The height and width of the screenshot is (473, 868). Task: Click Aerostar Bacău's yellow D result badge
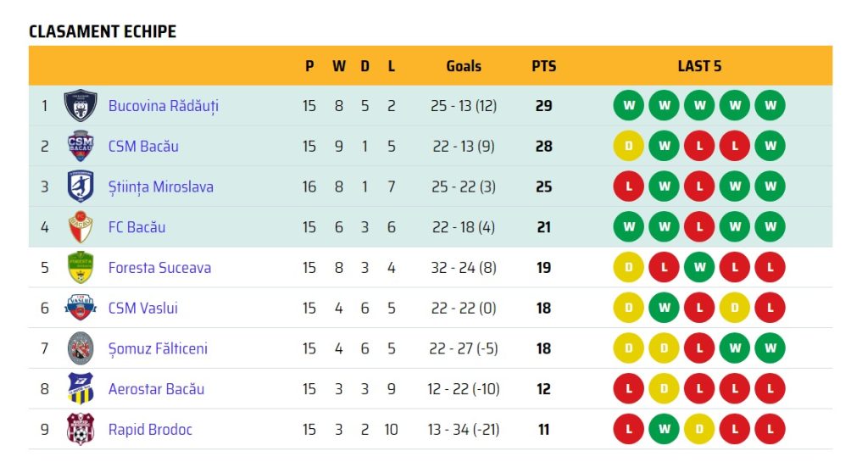pos(664,389)
